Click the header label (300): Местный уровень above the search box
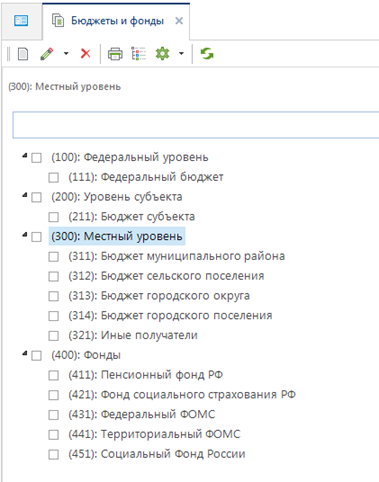 (x=64, y=87)
